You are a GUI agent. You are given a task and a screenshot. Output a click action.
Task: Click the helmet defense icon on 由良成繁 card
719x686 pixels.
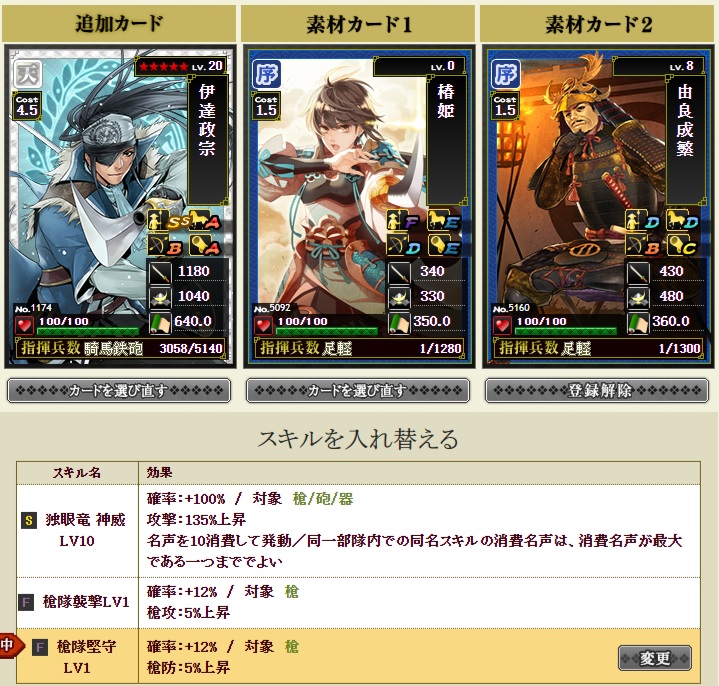638,298
